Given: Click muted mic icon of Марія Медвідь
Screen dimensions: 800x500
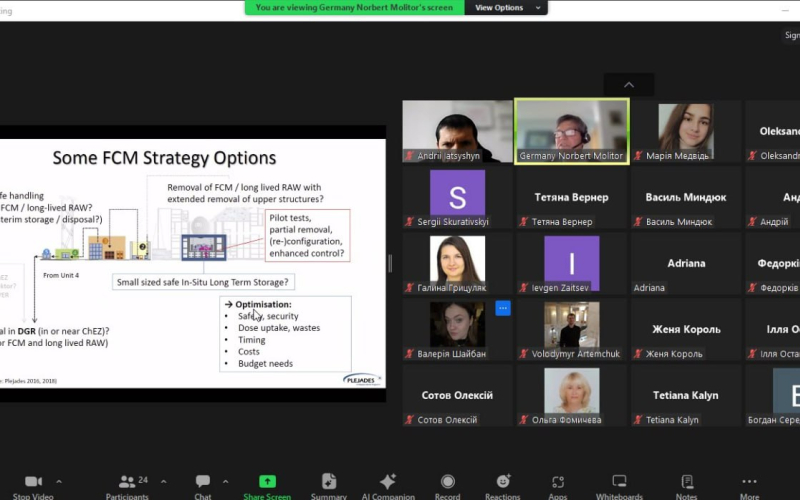Looking at the screenshot, I should (x=637, y=156).
